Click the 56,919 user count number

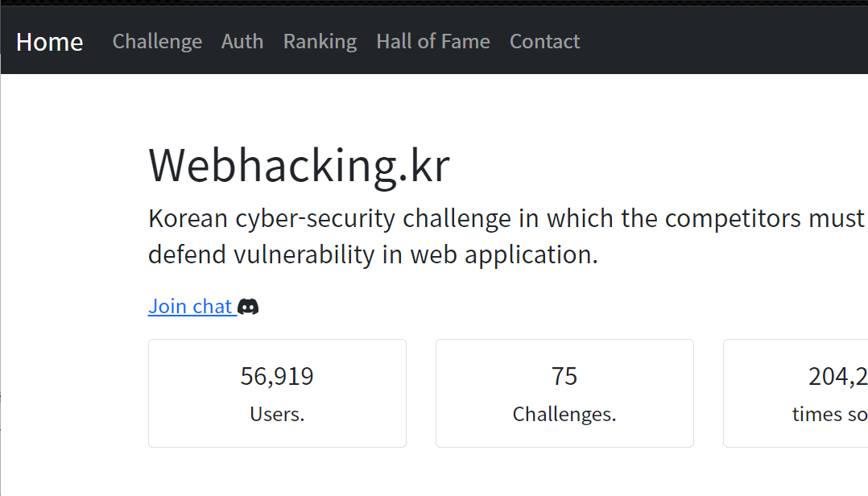[277, 375]
